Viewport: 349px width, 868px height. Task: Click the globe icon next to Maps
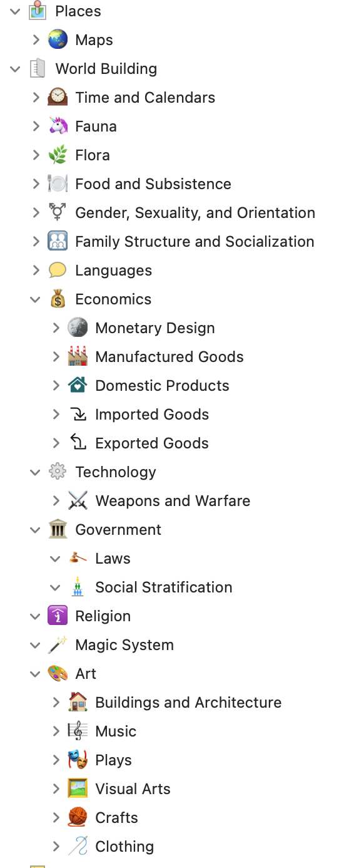click(58, 40)
